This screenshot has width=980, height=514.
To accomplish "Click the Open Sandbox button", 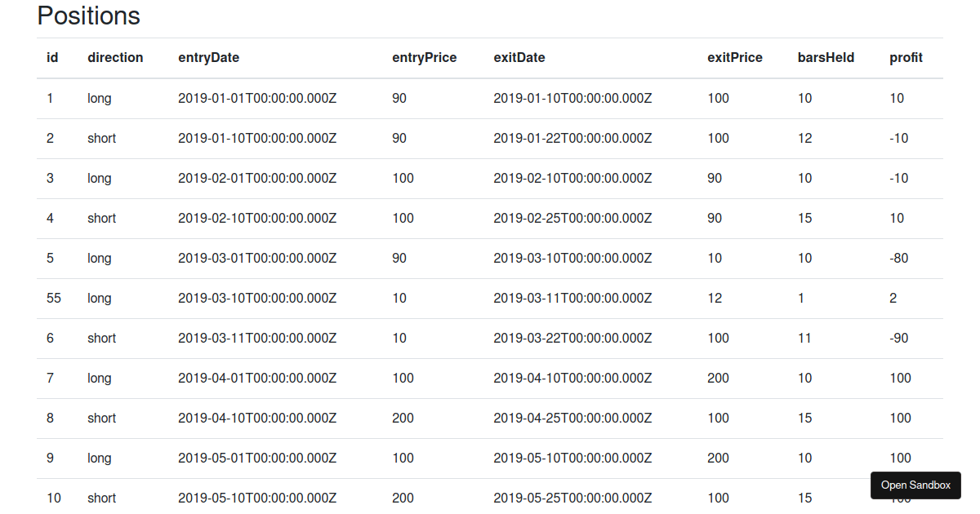I will coord(915,485).
